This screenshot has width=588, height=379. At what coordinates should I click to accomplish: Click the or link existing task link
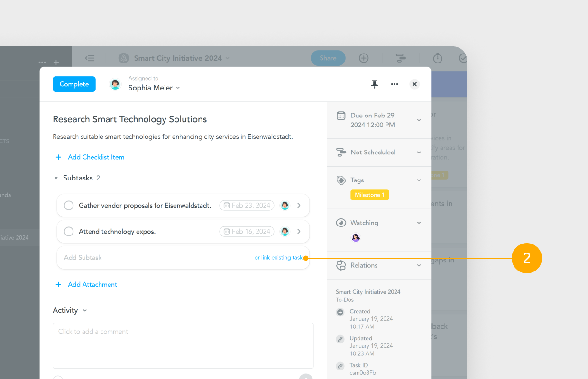[x=278, y=257]
